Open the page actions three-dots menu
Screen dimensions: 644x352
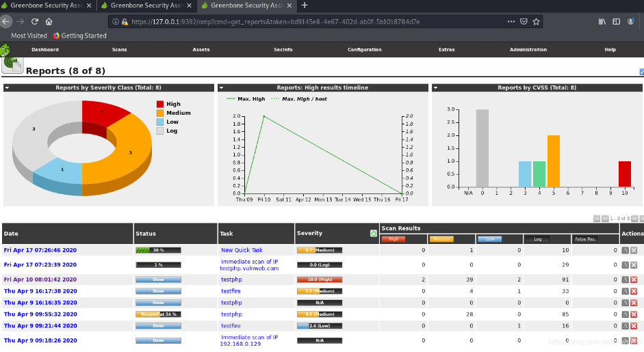click(x=511, y=22)
